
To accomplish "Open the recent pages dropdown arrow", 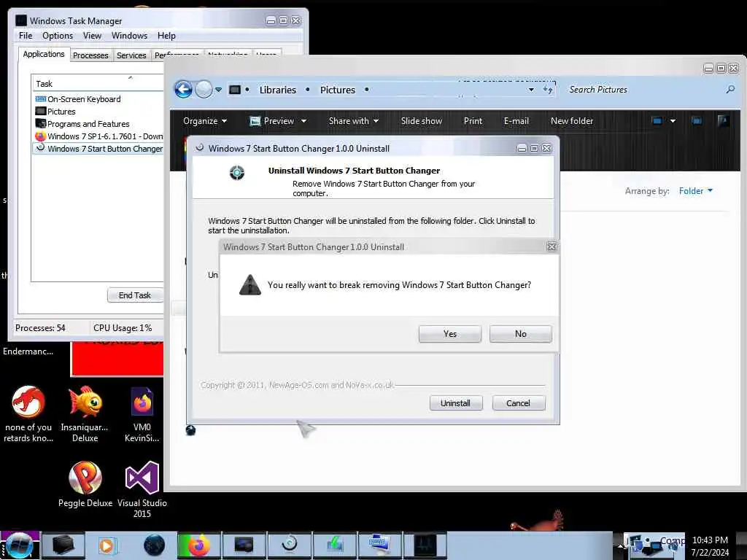I will tap(218, 90).
